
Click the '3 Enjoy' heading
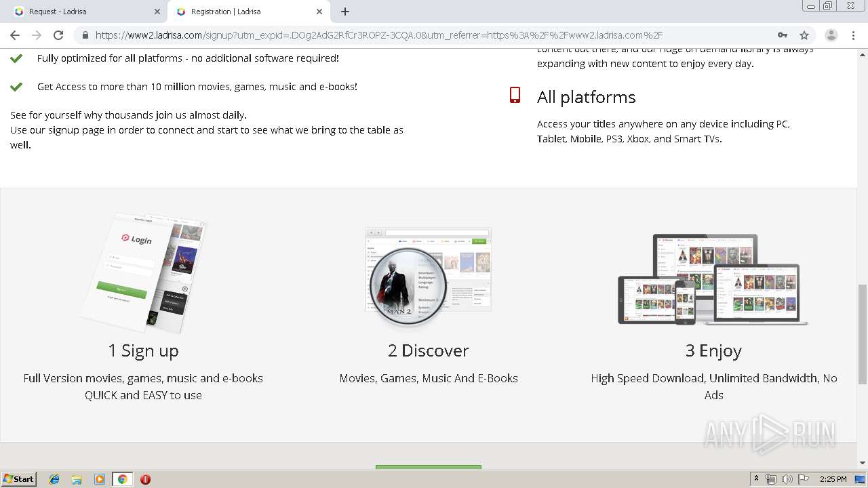[x=713, y=350]
